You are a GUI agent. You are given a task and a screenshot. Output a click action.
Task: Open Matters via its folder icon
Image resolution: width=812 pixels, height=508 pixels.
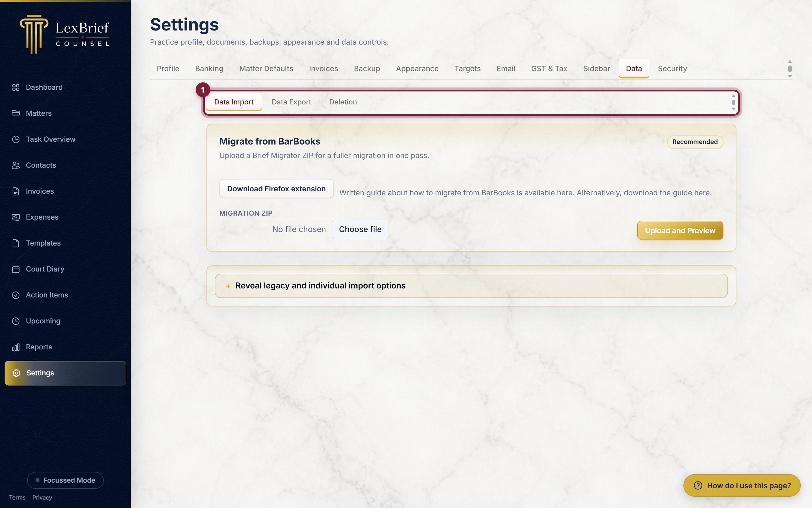16,113
